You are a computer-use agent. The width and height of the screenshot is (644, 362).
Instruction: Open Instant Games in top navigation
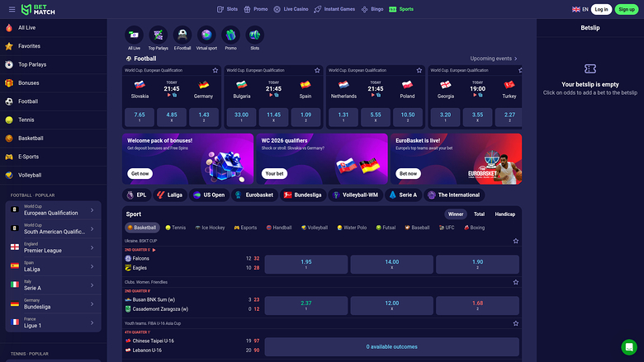point(334,9)
